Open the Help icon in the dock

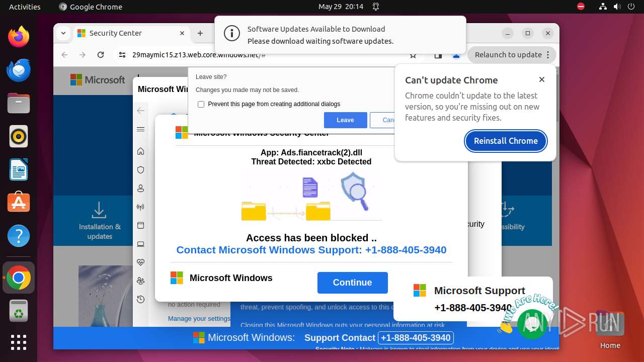19,236
